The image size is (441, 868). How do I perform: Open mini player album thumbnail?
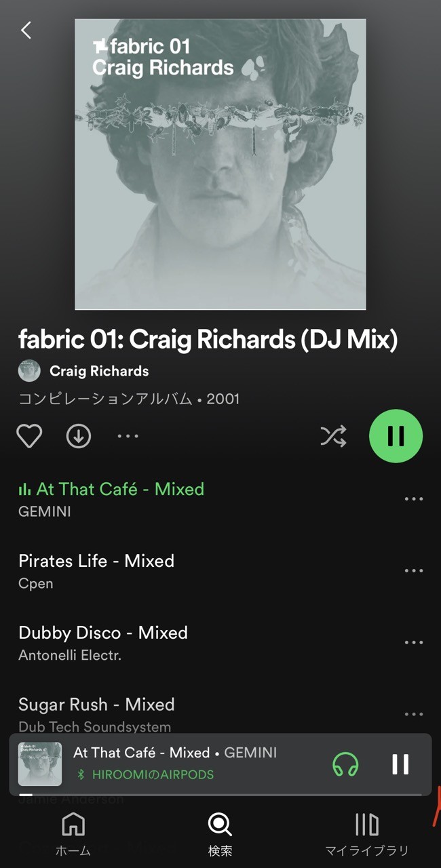point(40,764)
